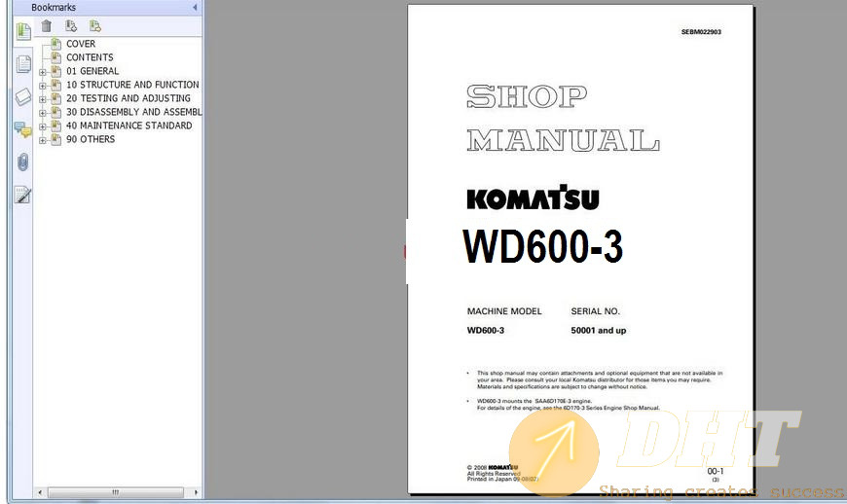
Task: Click the MACHINE MODEL label
Action: pos(504,311)
